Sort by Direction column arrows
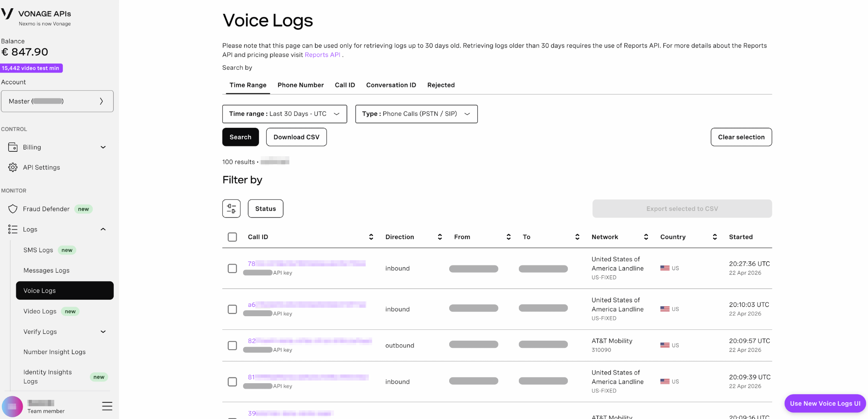 click(x=440, y=237)
